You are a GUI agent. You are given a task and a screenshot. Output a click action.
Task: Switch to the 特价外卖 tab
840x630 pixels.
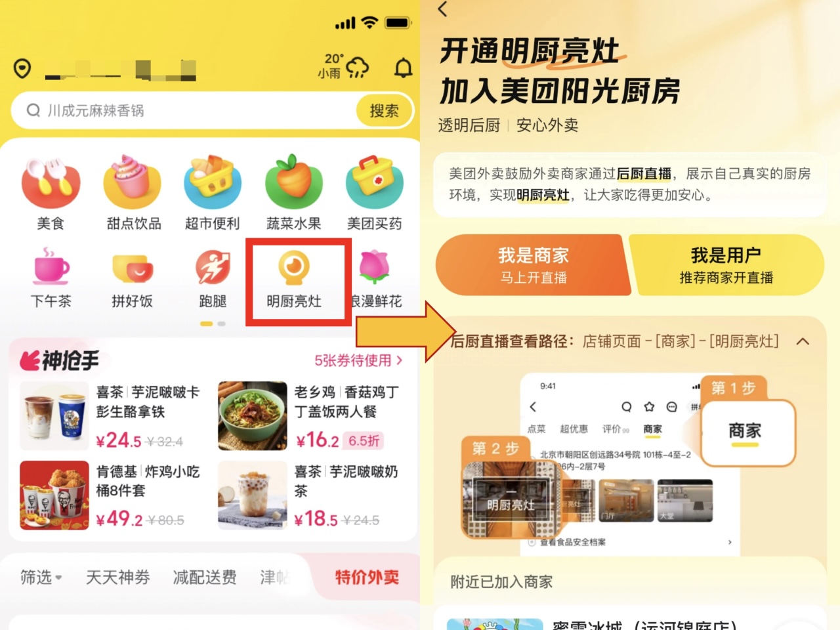[367, 577]
